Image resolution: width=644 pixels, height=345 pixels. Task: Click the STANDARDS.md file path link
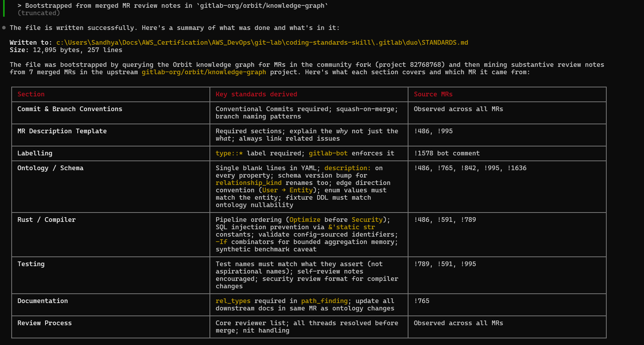click(262, 43)
